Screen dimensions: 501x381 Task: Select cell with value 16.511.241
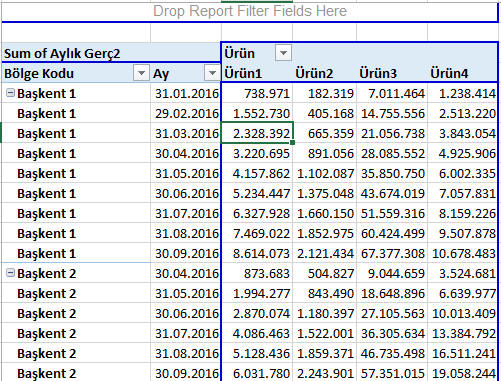463,353
